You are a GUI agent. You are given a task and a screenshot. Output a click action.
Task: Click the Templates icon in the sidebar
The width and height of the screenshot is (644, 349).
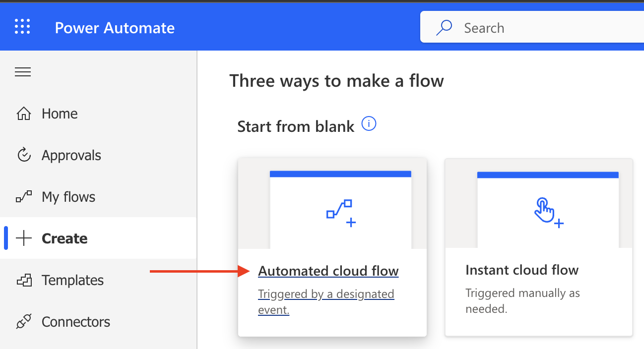(23, 280)
